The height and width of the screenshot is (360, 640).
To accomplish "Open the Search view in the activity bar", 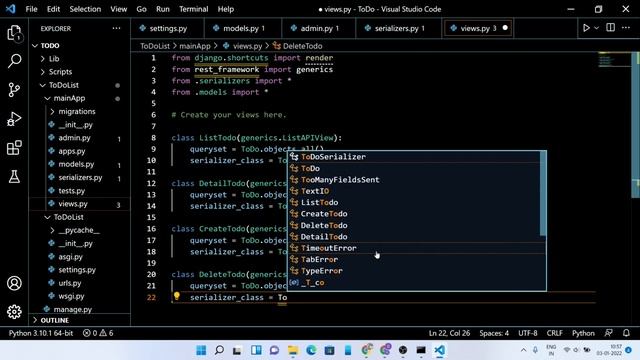I will tap(14, 61).
